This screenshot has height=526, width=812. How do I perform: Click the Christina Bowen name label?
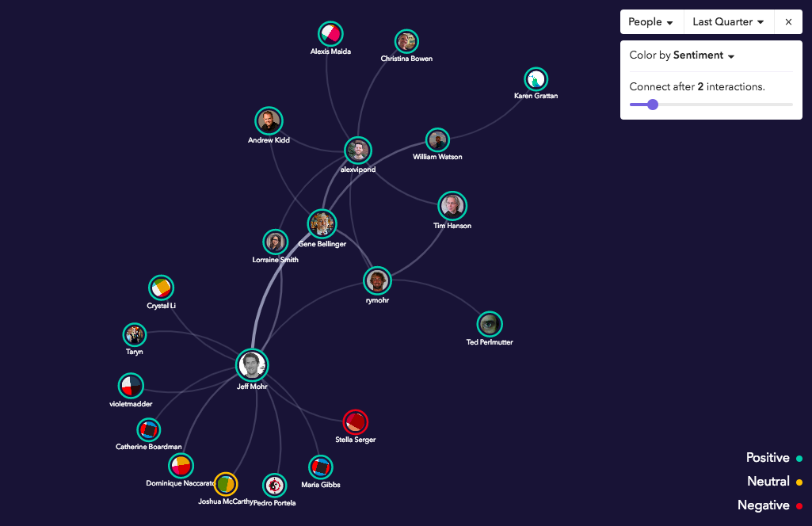point(406,59)
